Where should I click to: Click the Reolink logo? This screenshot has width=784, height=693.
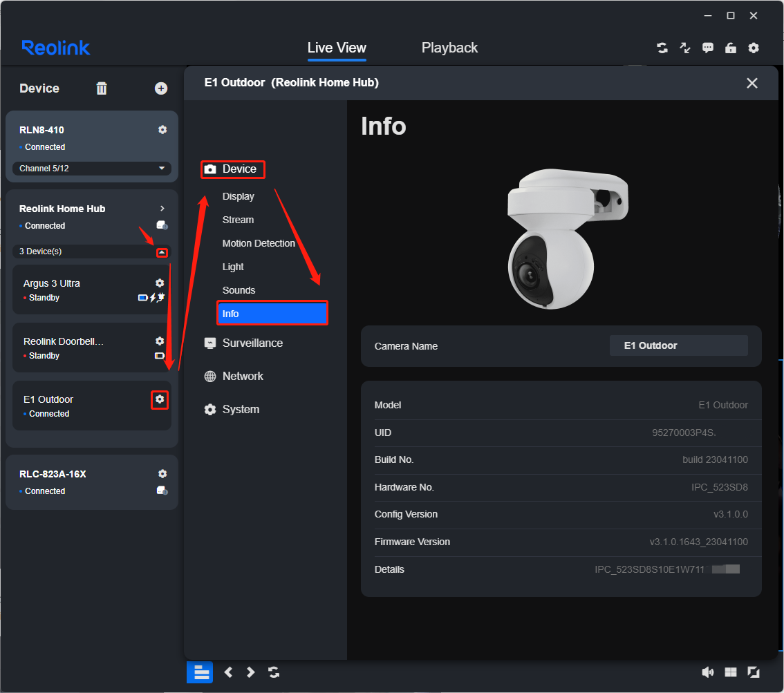[x=55, y=48]
